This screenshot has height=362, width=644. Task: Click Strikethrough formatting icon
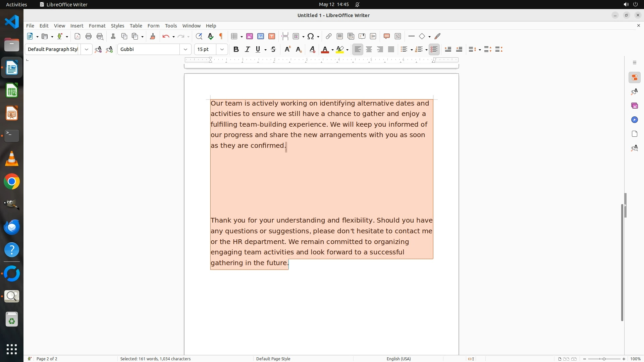pos(273,50)
